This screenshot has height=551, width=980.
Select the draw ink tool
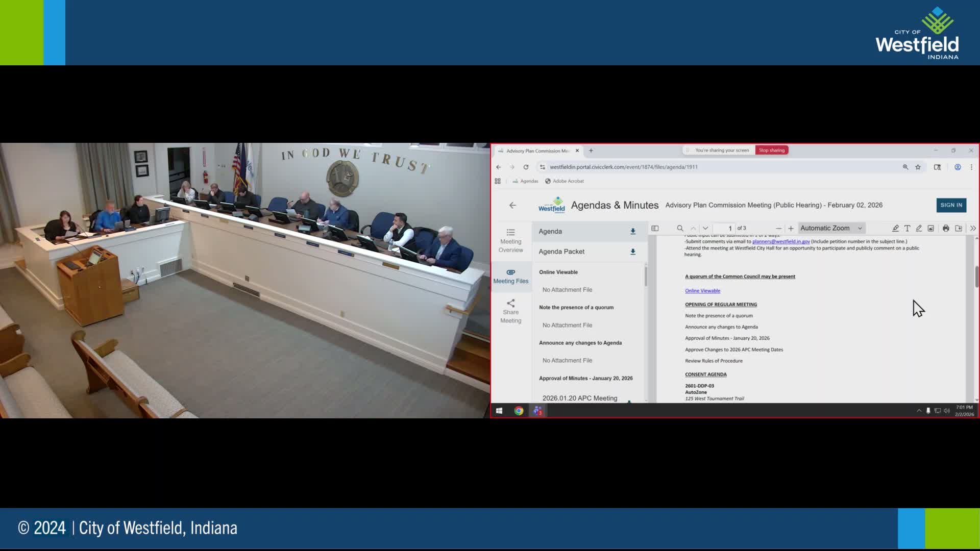pos(919,228)
